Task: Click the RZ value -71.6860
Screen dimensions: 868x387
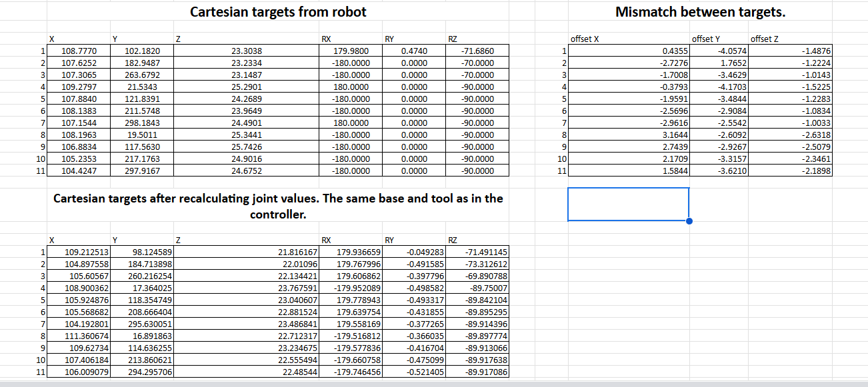Action: coord(477,51)
